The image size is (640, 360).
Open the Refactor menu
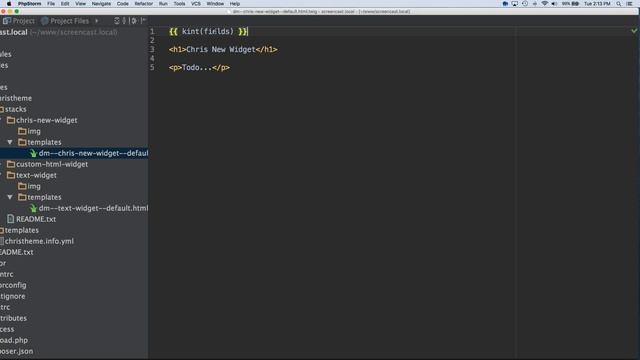click(144, 4)
